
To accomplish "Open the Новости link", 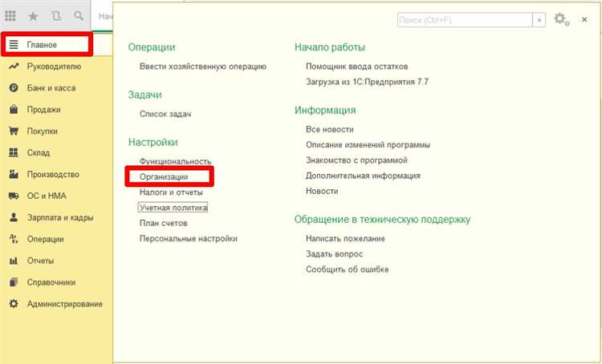I will tap(322, 191).
